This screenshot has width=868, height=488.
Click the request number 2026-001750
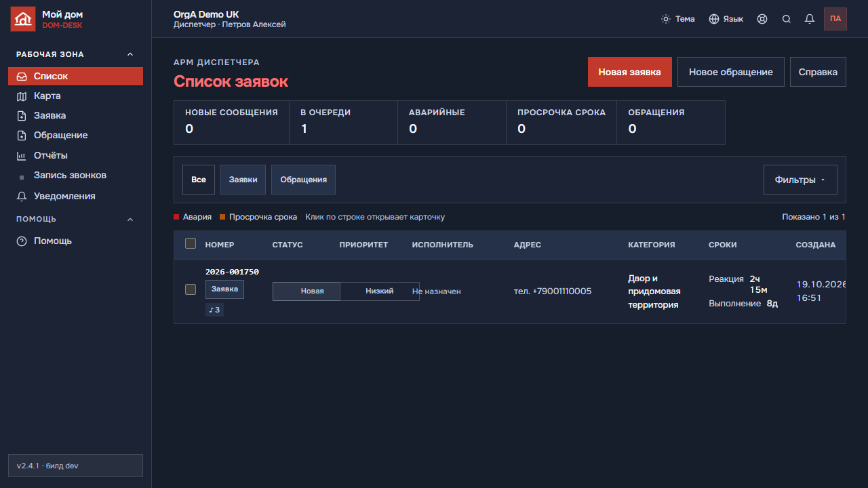pos(232,272)
